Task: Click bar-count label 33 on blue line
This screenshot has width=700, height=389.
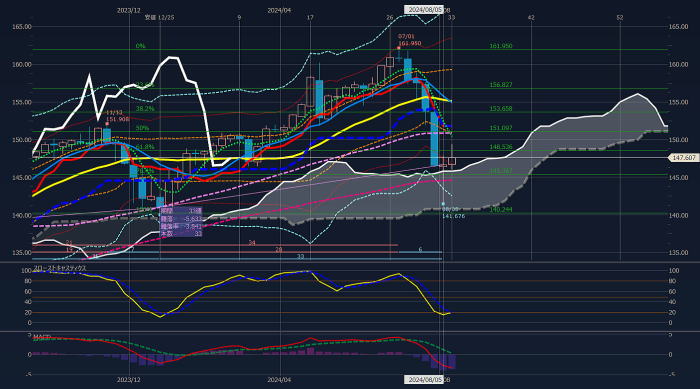Action: [x=300, y=256]
